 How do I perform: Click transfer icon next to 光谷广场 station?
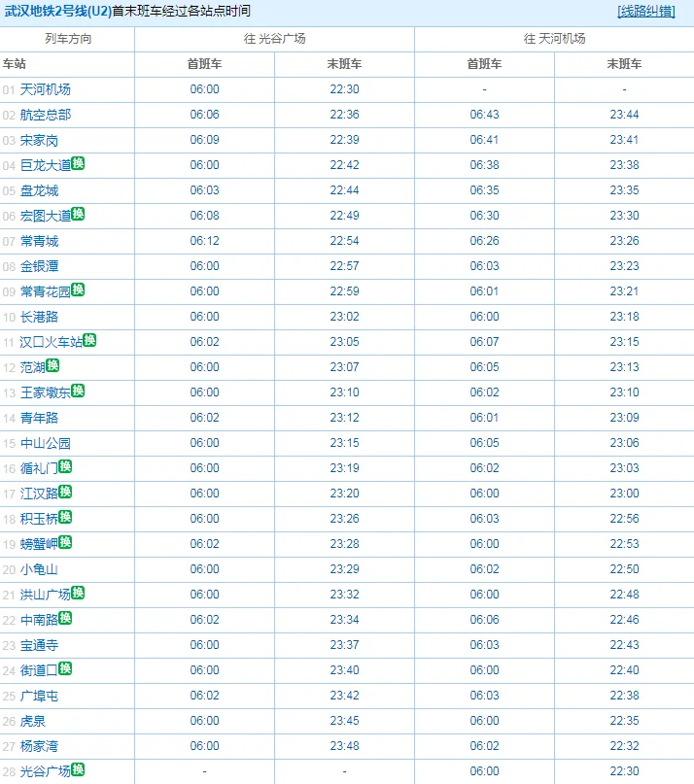[x=79, y=769]
